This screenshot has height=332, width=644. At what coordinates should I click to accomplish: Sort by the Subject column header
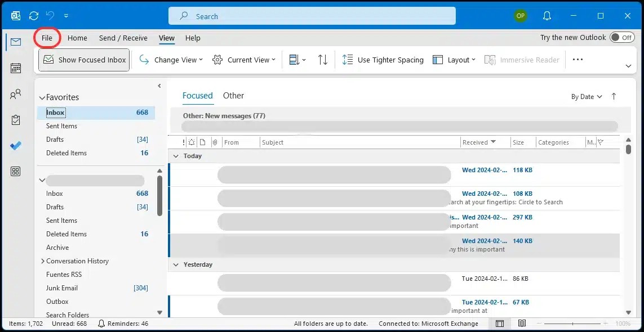point(360,142)
